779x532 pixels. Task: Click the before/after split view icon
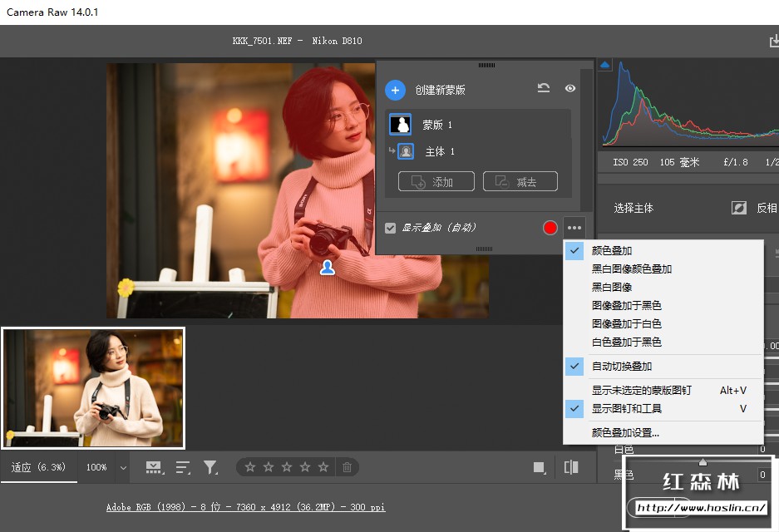click(x=571, y=467)
